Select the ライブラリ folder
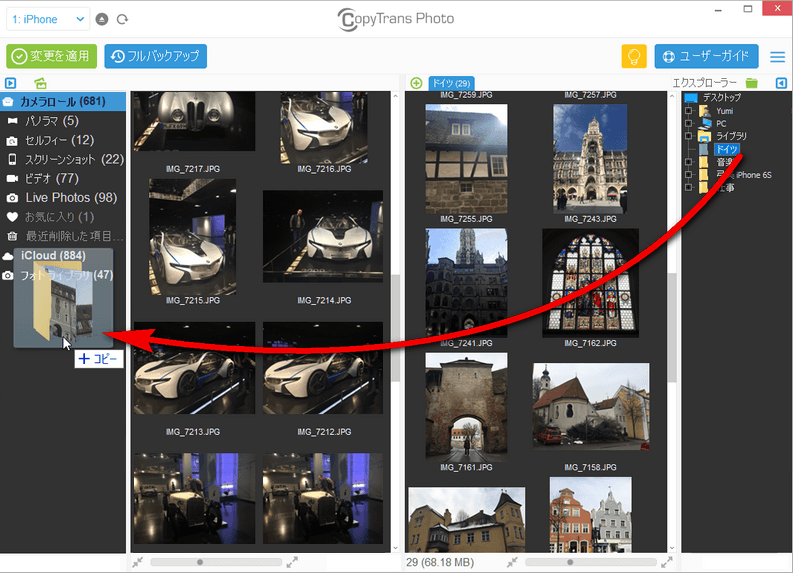The height and width of the screenshot is (573, 793). [731, 136]
